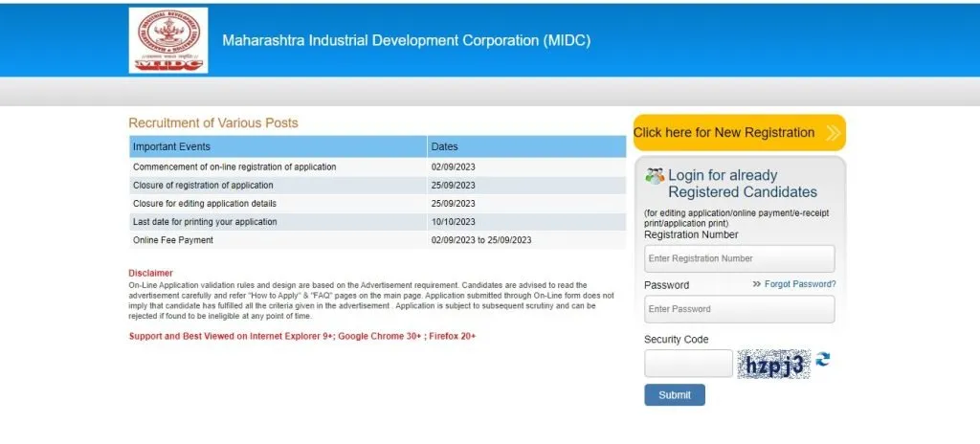Image resolution: width=980 pixels, height=444 pixels.
Task: Focus the Enter Password field
Action: click(x=740, y=309)
